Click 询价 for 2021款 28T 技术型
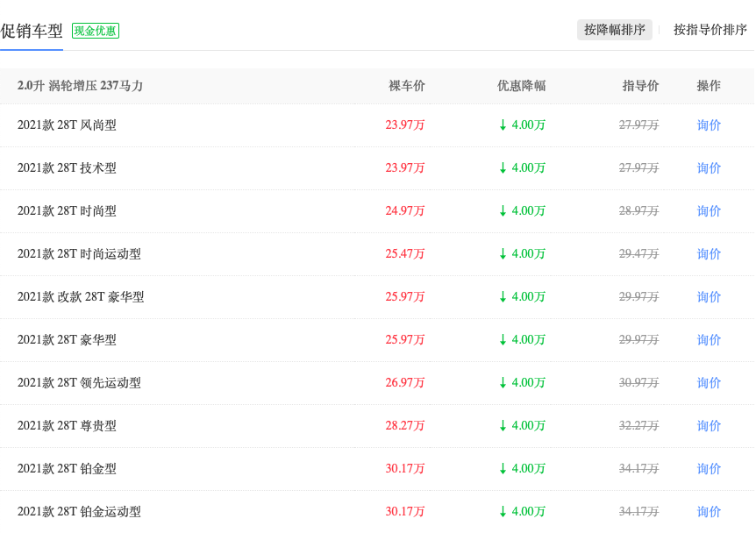756x533 pixels. (x=709, y=168)
